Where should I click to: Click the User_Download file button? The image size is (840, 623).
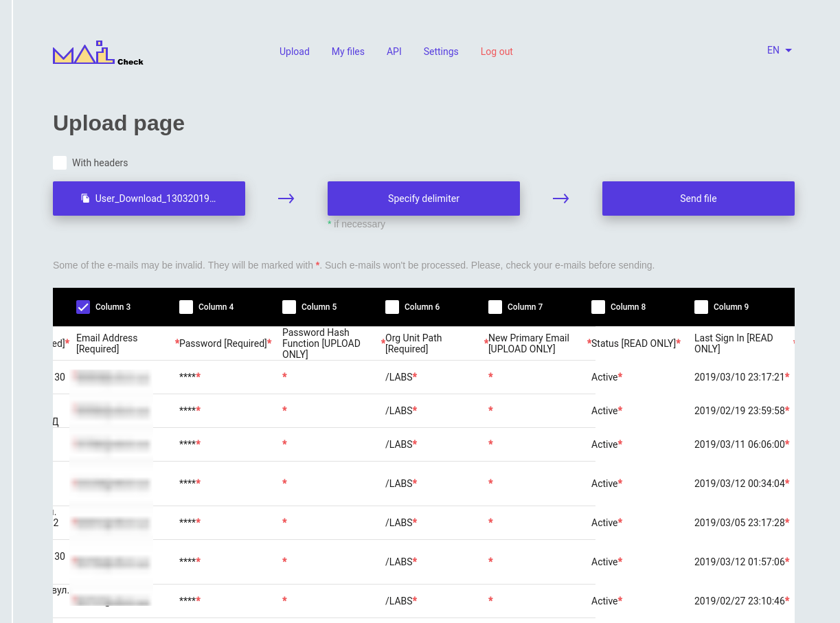pos(149,199)
